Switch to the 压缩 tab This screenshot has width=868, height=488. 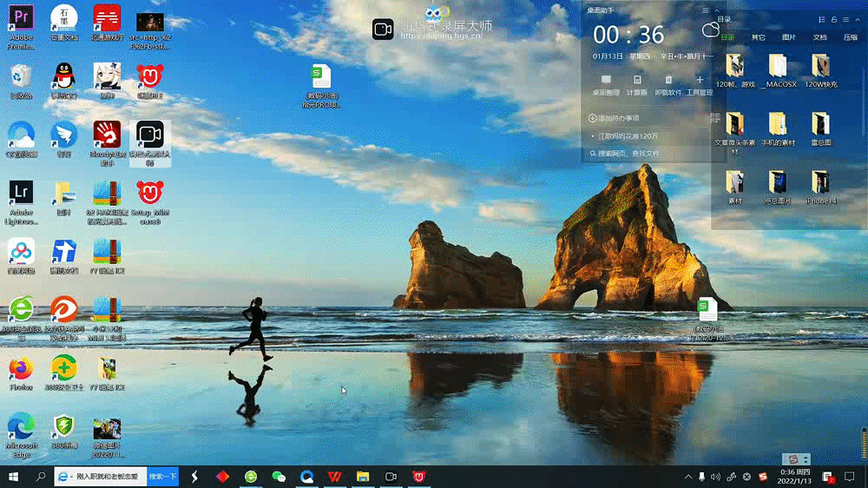(851, 37)
